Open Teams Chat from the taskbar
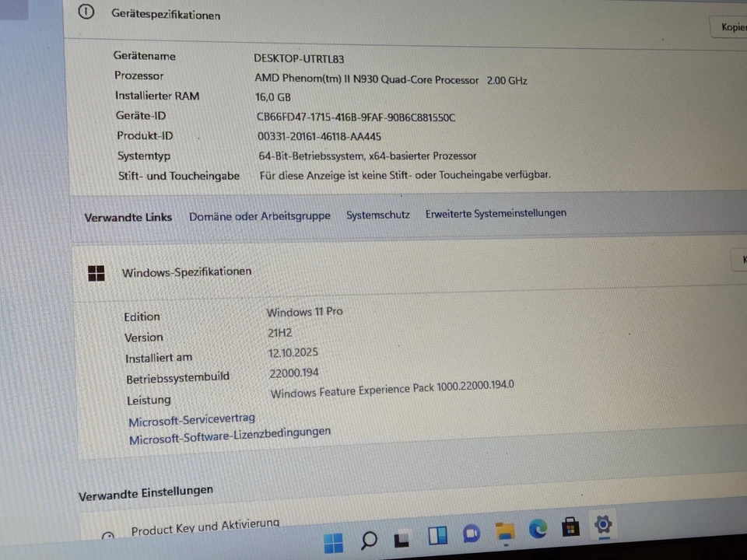Image resolution: width=747 pixels, height=560 pixels. tap(471, 534)
